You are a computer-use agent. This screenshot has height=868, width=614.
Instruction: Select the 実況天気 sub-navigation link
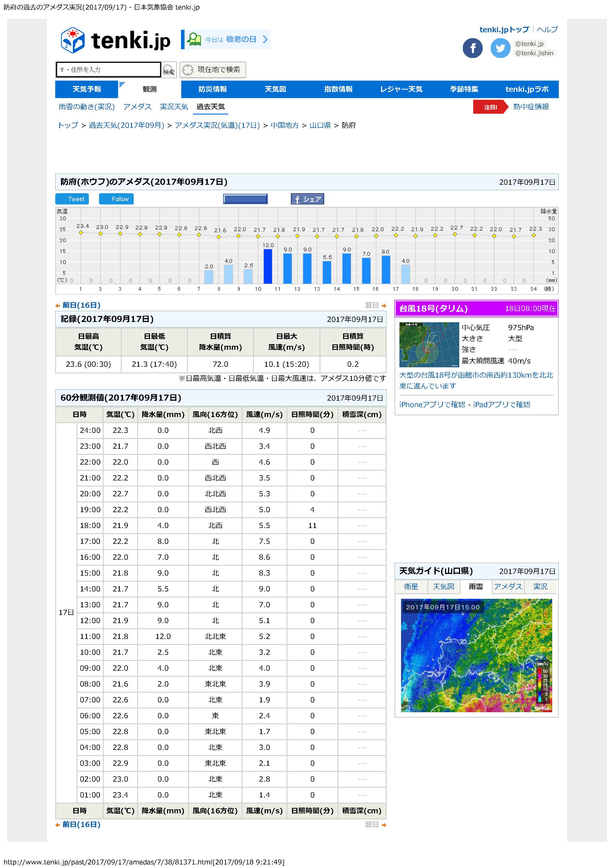(174, 107)
